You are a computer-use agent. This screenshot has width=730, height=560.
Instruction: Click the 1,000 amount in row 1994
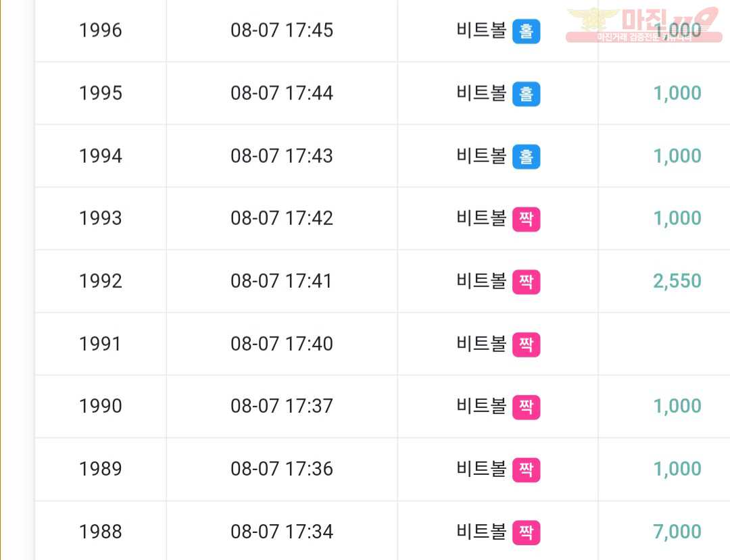point(677,156)
